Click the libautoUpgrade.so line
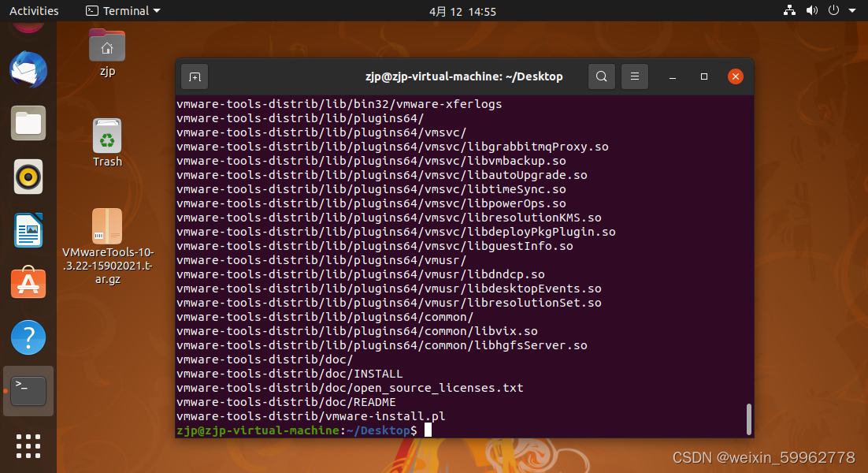This screenshot has width=868, height=473. (x=382, y=175)
